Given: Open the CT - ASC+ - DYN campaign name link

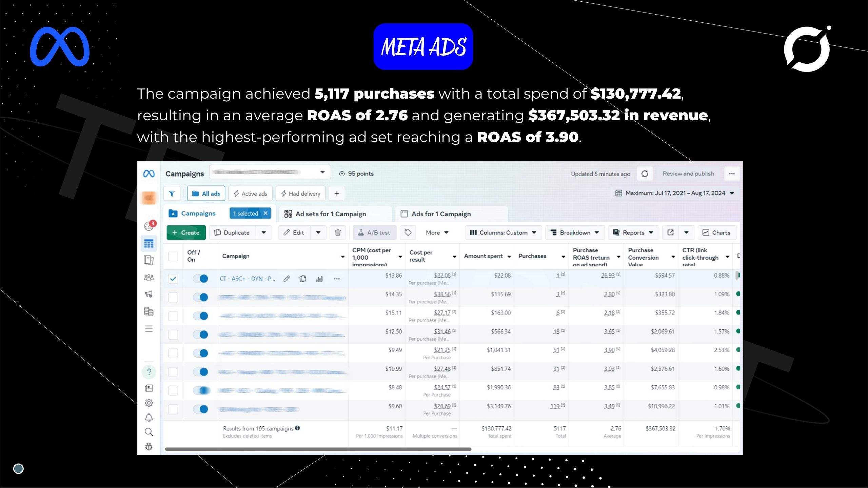Looking at the screenshot, I should [247, 279].
